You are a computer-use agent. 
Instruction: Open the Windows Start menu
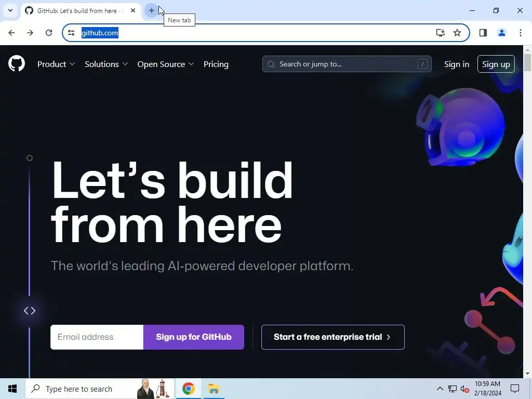pos(12,389)
